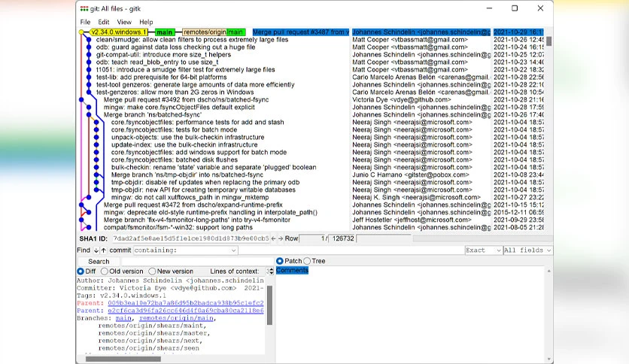Click the Comments entry in the file list

pos(292,271)
